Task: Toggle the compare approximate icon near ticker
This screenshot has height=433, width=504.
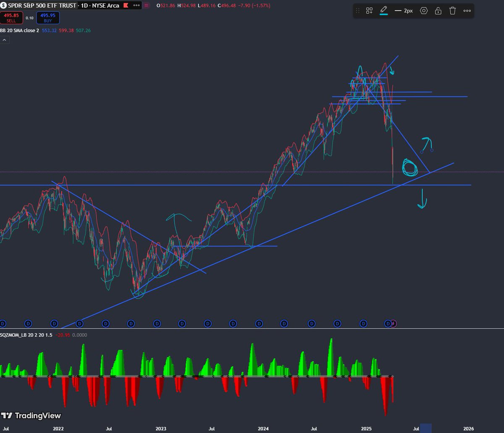Action: [x=146, y=5]
